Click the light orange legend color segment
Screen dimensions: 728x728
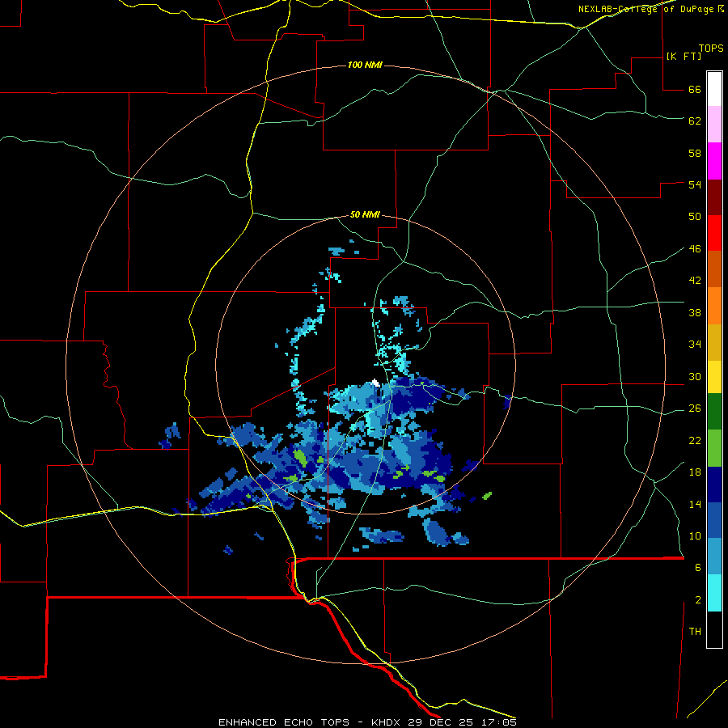tap(714, 306)
